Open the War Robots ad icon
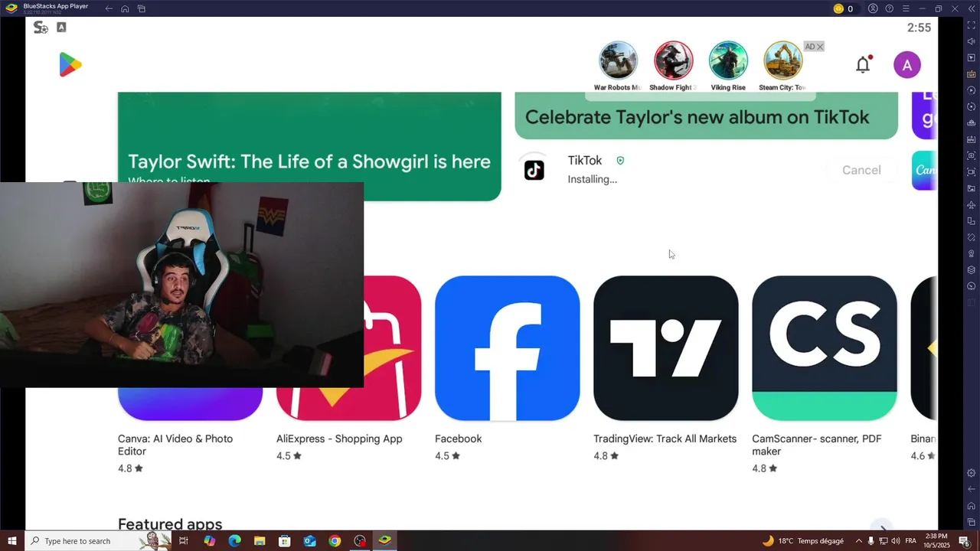Viewport: 980px width, 551px height. 617,60
